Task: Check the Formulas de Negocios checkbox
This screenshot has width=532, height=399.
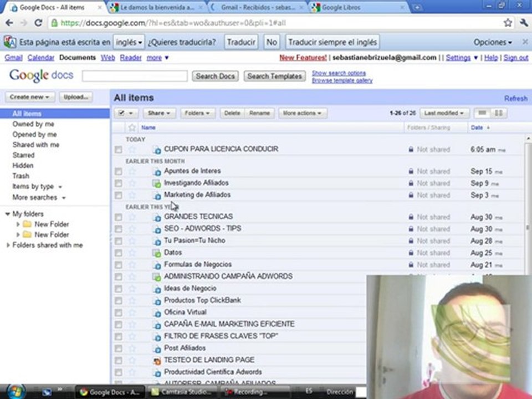Action: click(x=119, y=265)
